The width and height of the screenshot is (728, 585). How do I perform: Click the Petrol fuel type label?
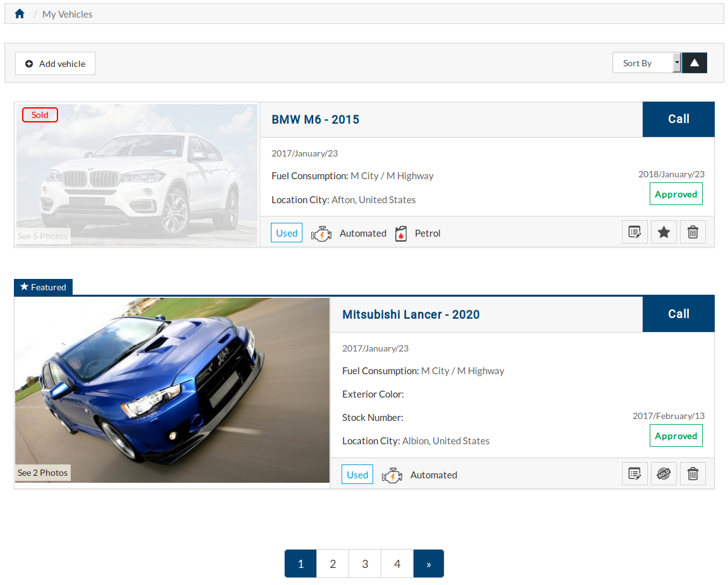point(427,233)
